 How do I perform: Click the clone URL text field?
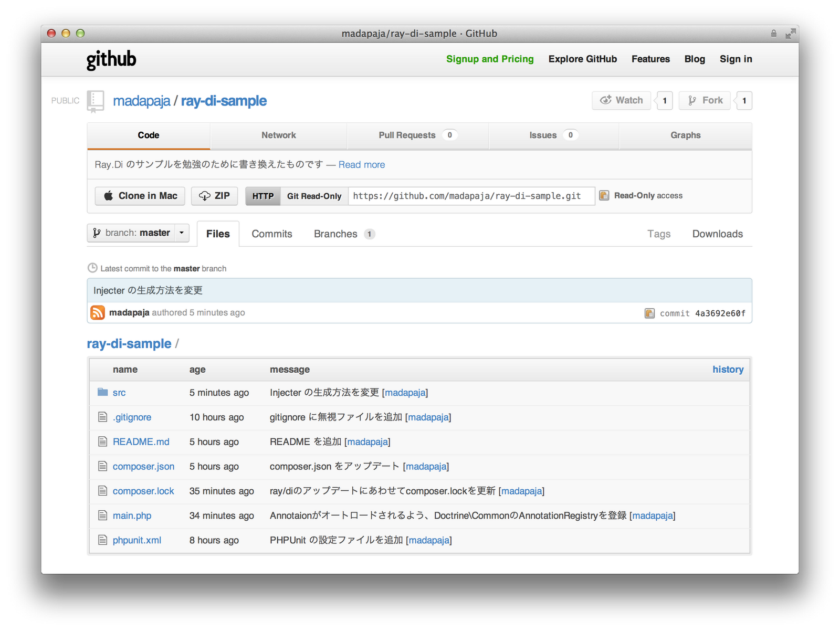point(471,196)
